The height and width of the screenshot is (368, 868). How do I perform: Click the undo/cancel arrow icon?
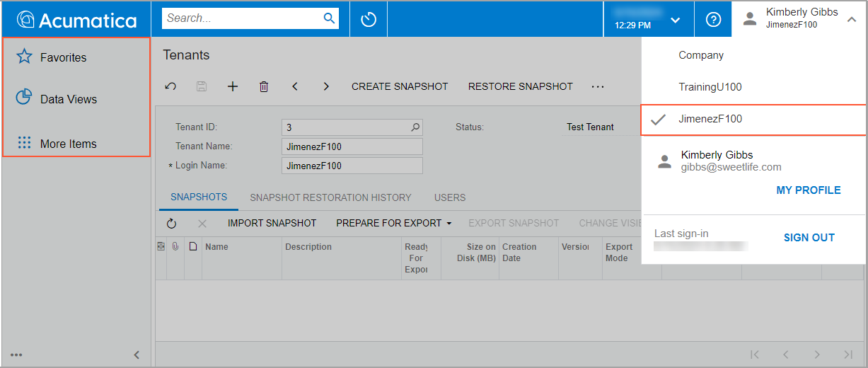(x=170, y=86)
